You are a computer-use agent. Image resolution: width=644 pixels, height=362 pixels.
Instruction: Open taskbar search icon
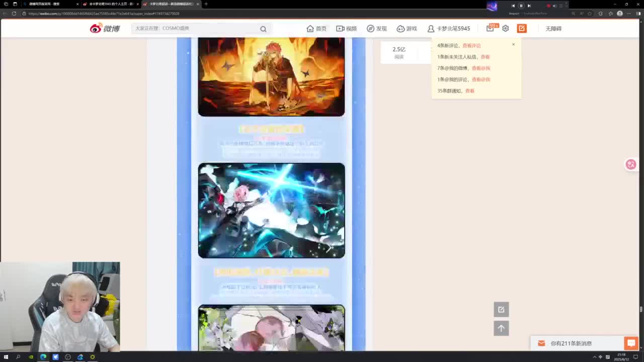point(18,357)
